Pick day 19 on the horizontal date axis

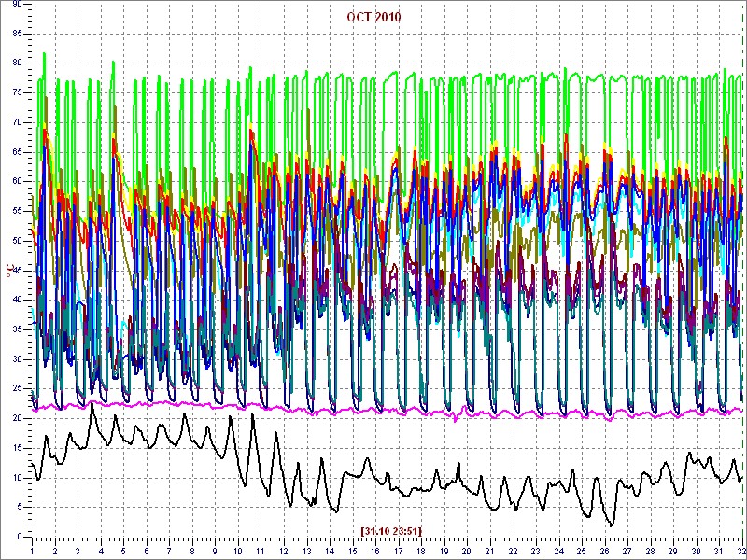443,551
